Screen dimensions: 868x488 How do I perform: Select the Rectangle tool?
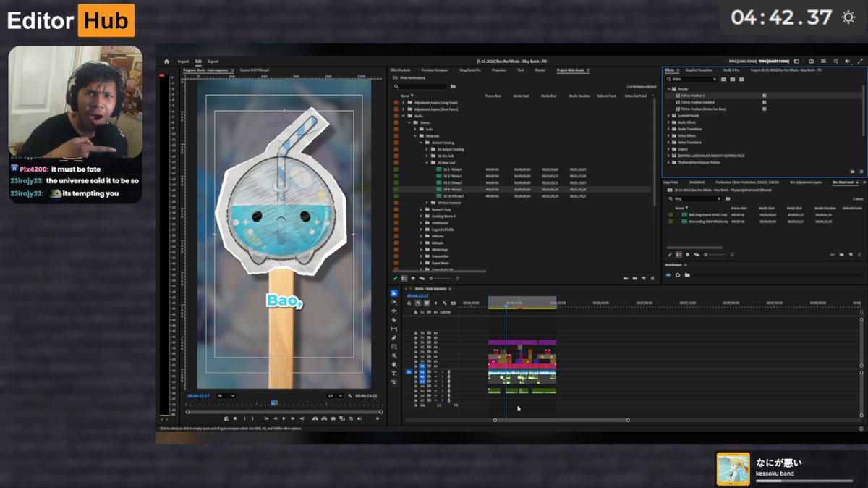[x=394, y=347]
